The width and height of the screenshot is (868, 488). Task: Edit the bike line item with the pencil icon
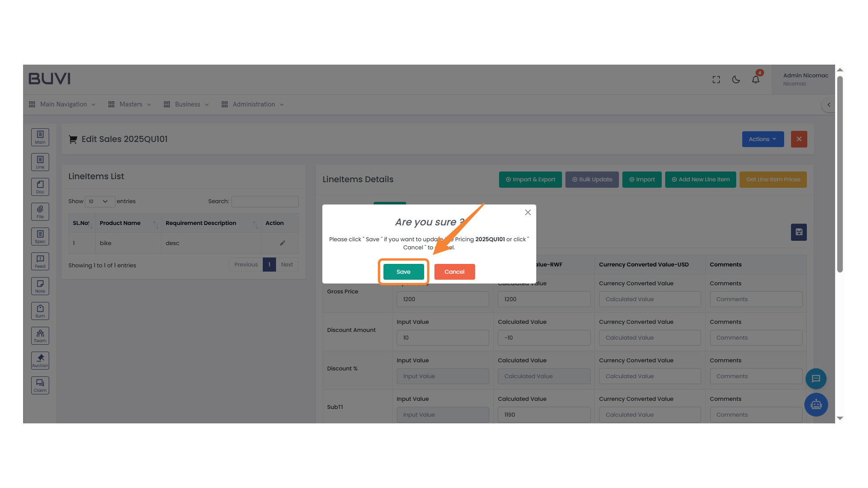coord(282,243)
